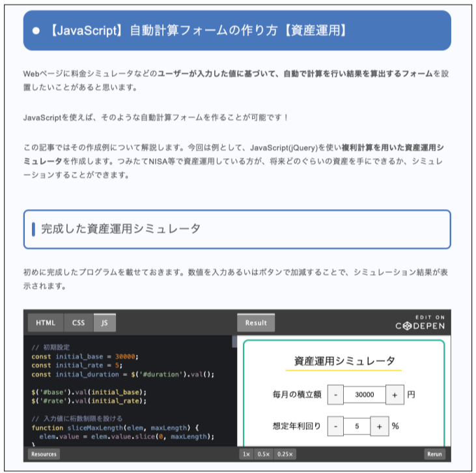This screenshot has height=473, width=476.
Task: Set preview zoom to 0.5×
Action: 264,454
